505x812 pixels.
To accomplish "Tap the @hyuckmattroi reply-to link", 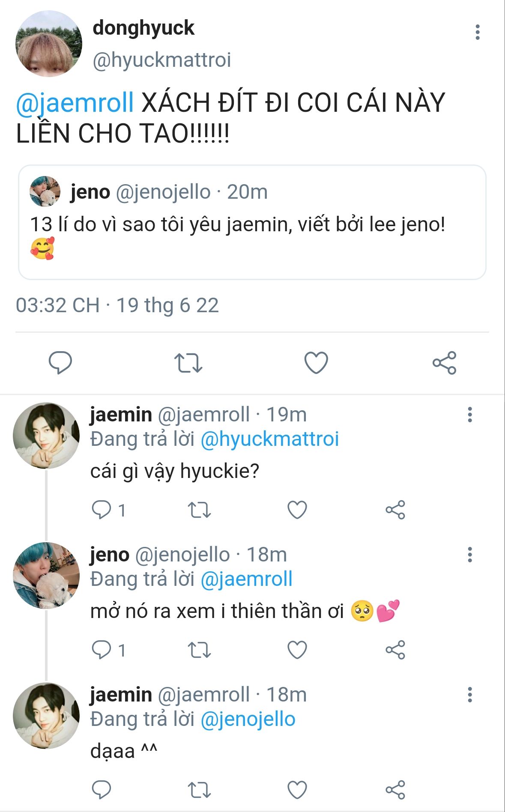I will coord(270,439).
